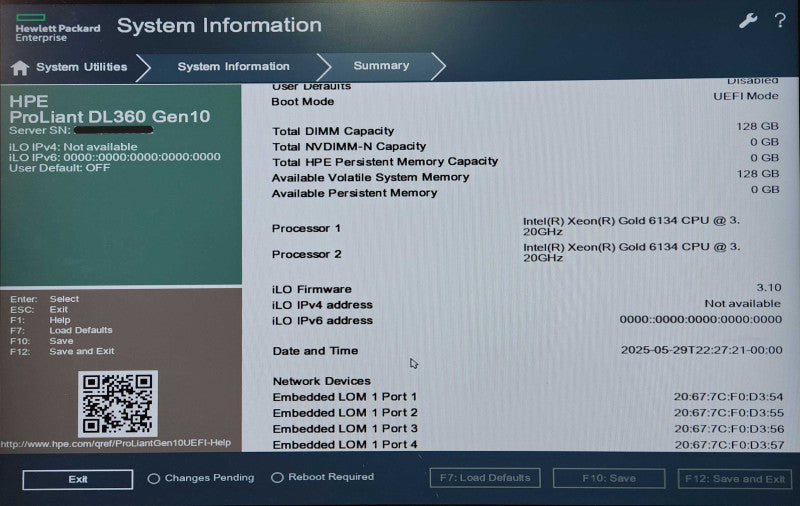Click the QR code help image

coord(118,403)
